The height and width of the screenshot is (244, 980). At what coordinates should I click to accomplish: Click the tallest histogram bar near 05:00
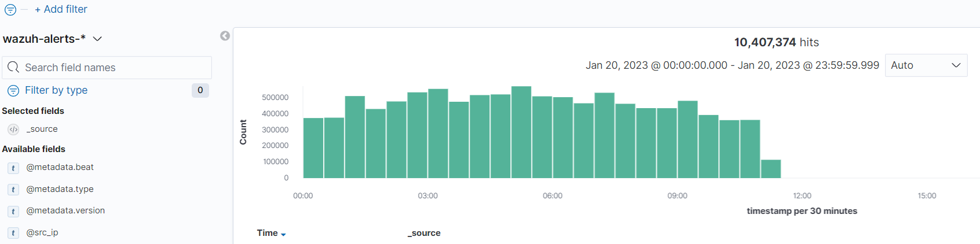point(521,132)
